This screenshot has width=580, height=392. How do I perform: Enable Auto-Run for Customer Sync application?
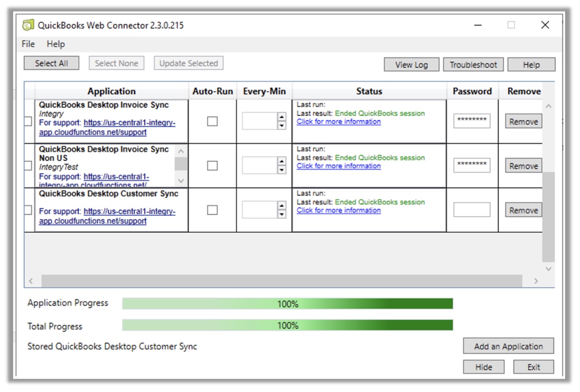[212, 210]
